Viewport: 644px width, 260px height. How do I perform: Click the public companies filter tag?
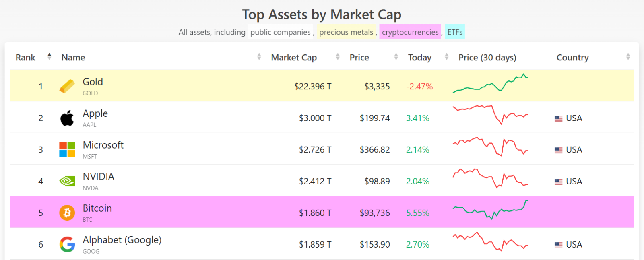[x=280, y=32]
